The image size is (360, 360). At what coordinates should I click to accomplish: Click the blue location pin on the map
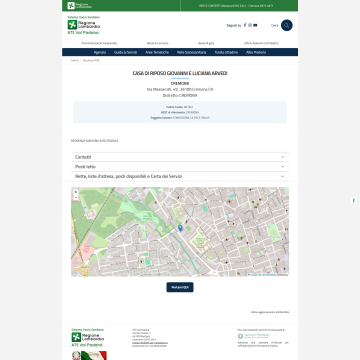[x=180, y=228]
